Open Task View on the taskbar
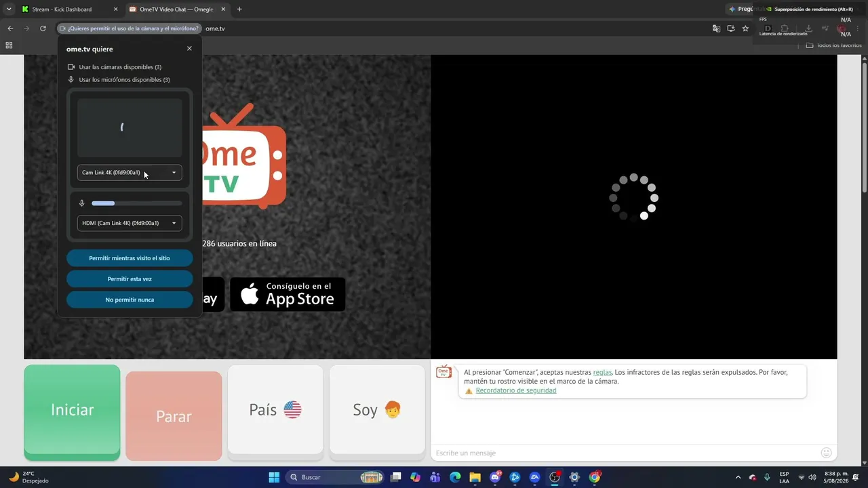 pos(396,477)
